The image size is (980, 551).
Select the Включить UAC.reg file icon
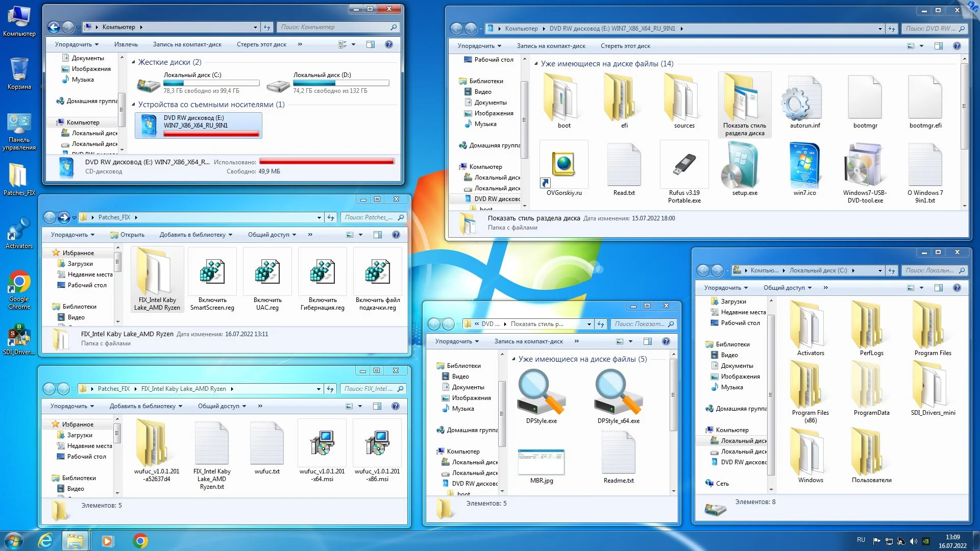coord(267,272)
